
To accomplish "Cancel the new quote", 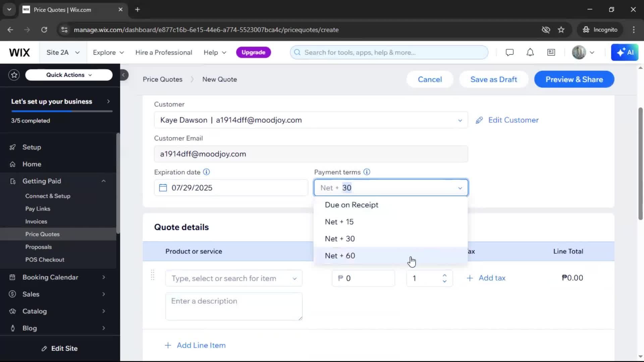I will pyautogui.click(x=430, y=79).
